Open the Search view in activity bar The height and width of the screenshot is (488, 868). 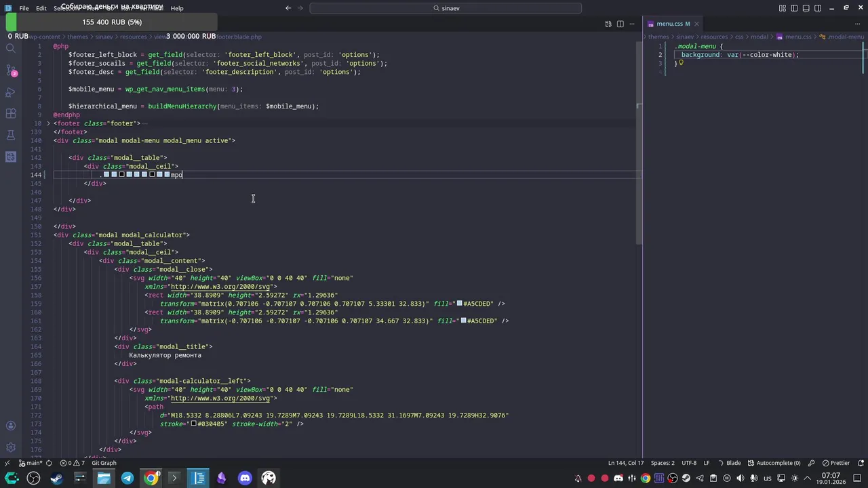point(10,48)
